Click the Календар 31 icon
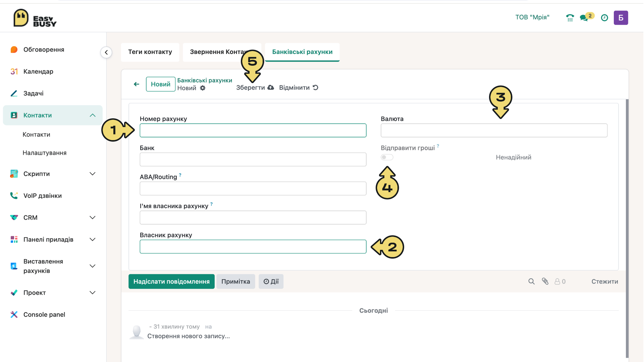The image size is (644, 362). [x=14, y=71]
